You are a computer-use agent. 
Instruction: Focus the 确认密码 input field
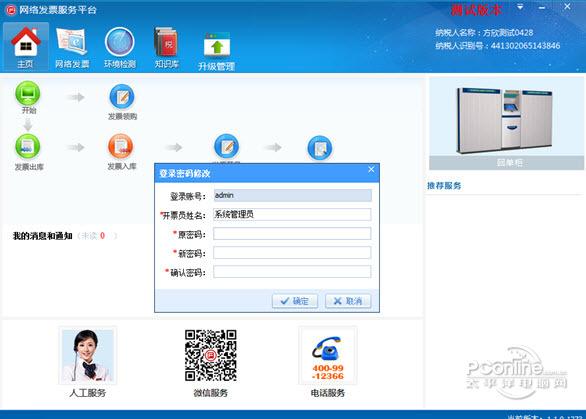pos(292,272)
